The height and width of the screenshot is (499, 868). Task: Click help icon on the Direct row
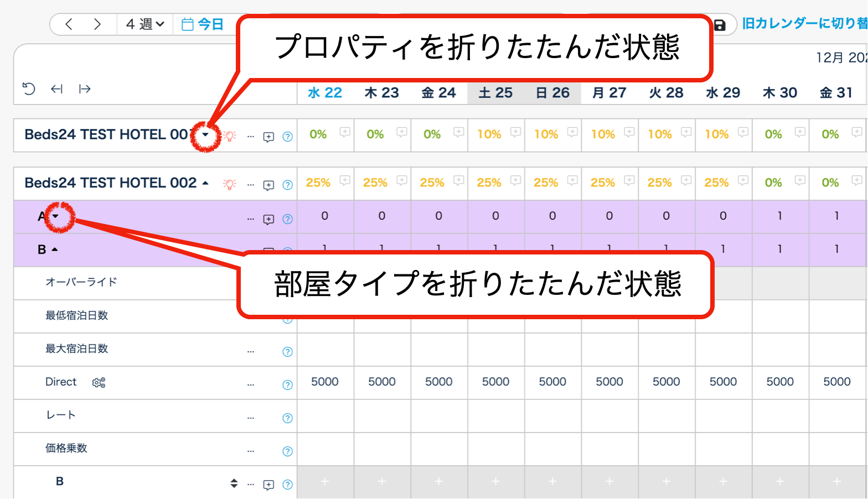287,385
